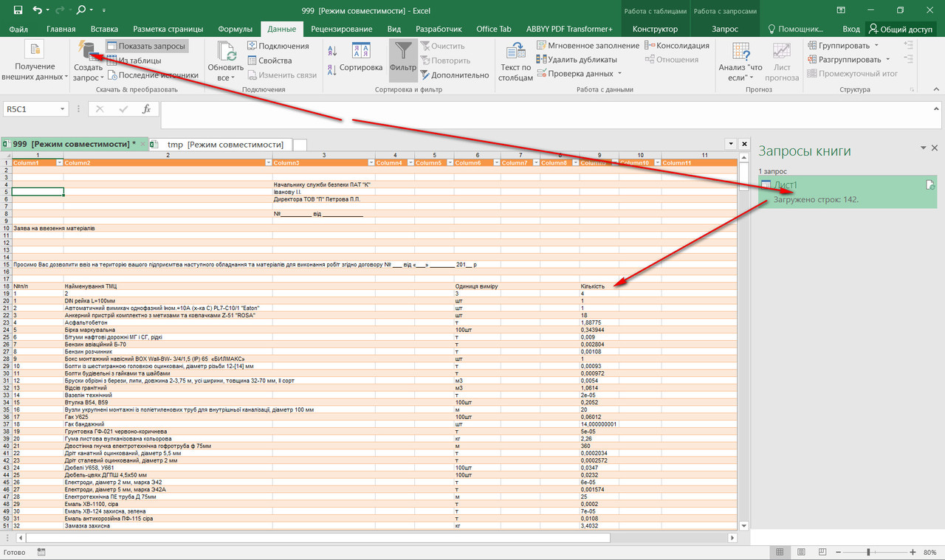Screen dimensions: 945x560
Task: Open the Анализ "что если" menu
Action: pos(740,61)
